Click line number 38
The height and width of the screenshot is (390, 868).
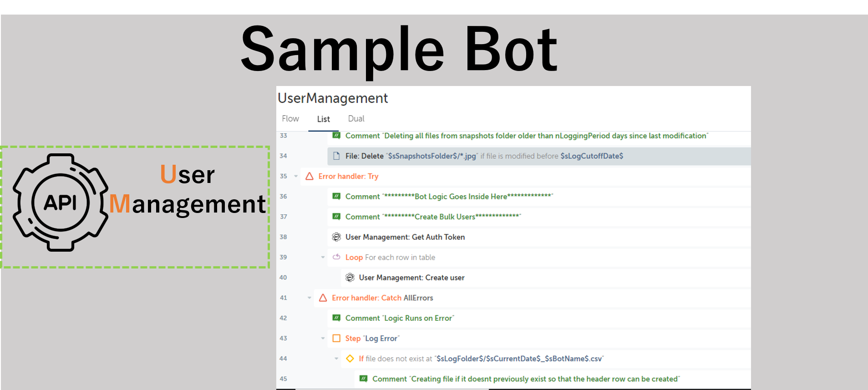[283, 237]
